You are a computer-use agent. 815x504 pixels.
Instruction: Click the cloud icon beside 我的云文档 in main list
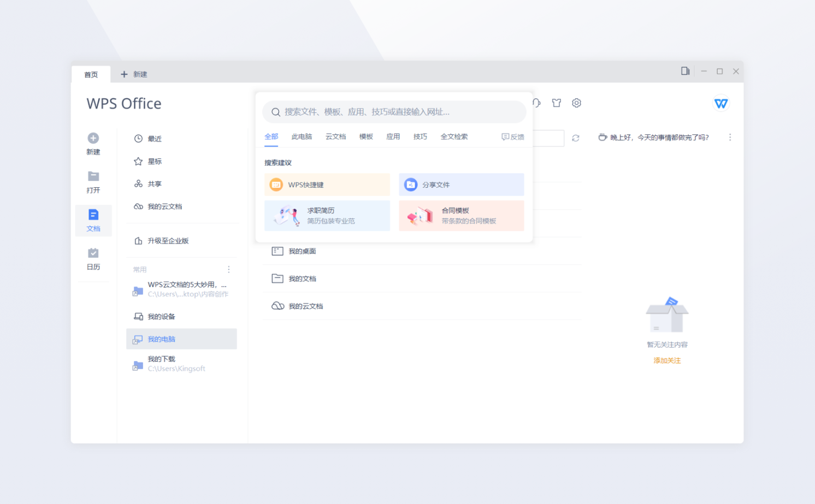coord(277,306)
